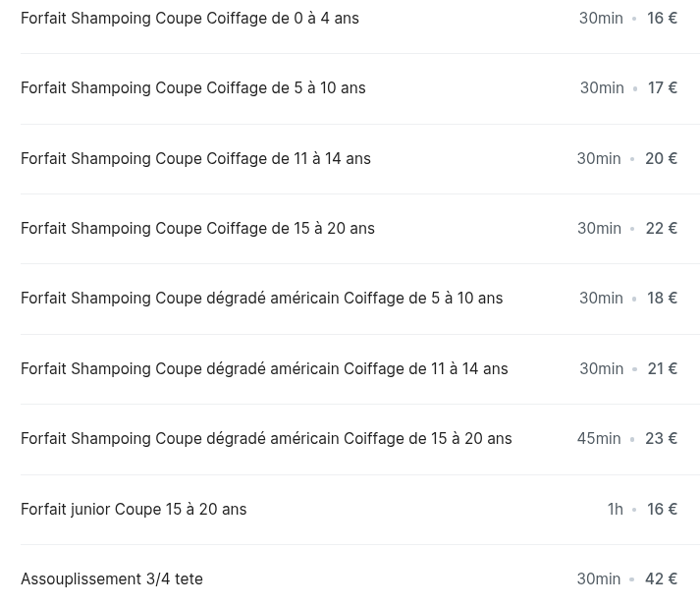This screenshot has width=700, height=605.
Task: Click the 30min duration of Assouplissement 3/4 tete
Action: click(x=599, y=578)
